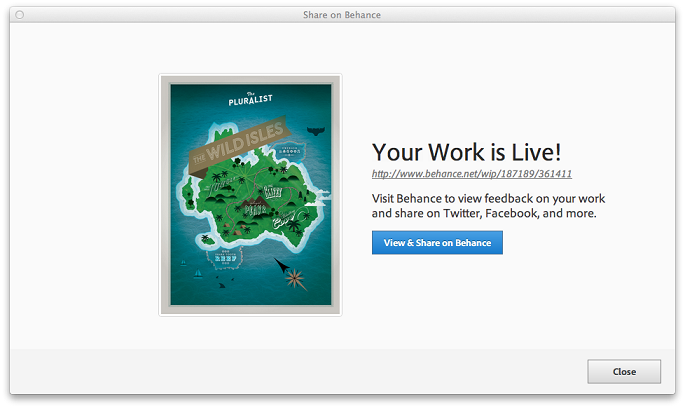The height and width of the screenshot is (408, 685).
Task: Click the whale tail icon in artwork
Action: click(315, 131)
